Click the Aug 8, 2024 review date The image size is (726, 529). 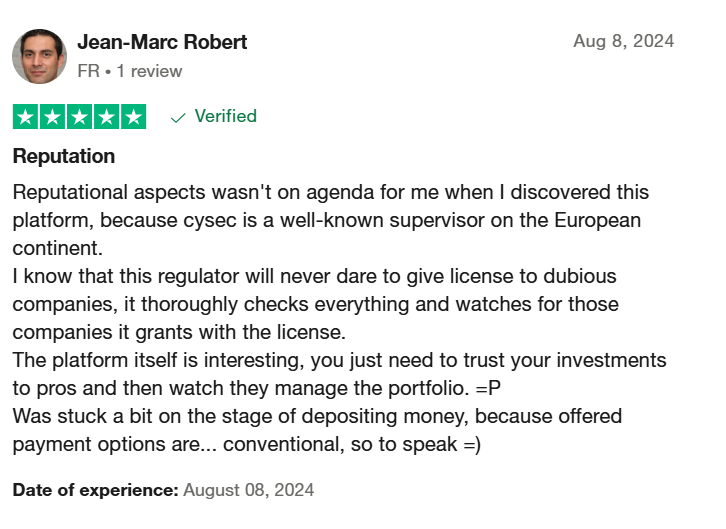pos(623,41)
